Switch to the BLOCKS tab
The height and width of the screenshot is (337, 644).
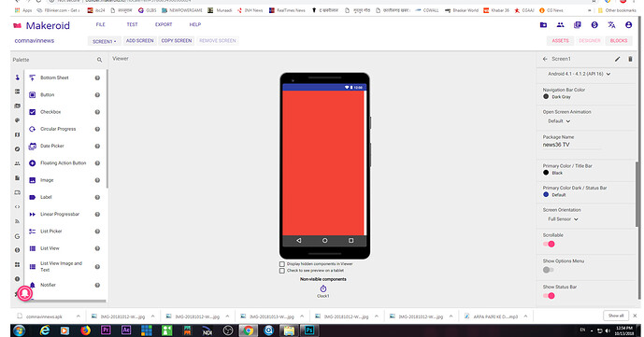(x=619, y=41)
